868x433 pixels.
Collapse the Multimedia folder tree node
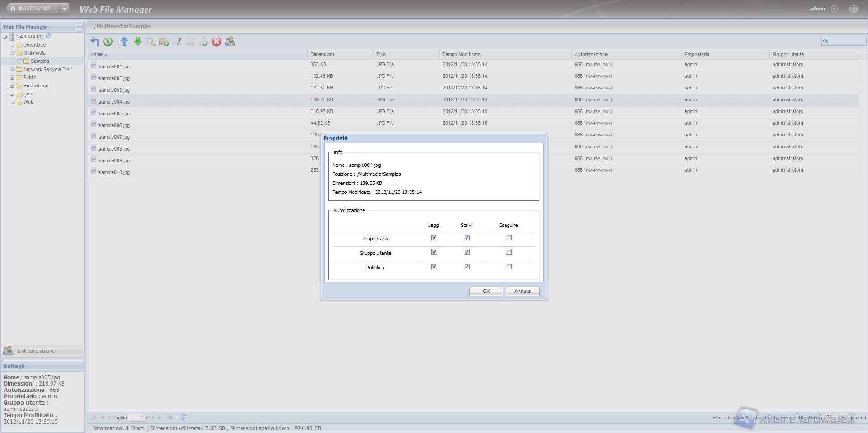(12, 53)
